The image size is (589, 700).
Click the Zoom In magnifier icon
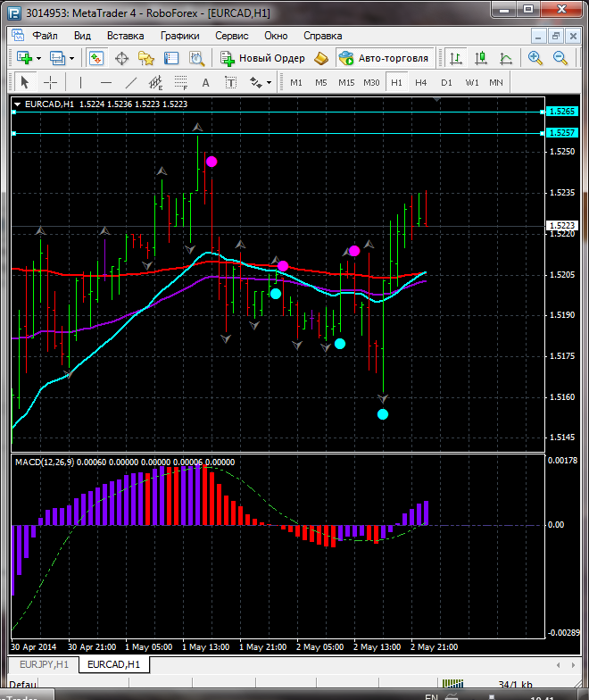coord(535,58)
